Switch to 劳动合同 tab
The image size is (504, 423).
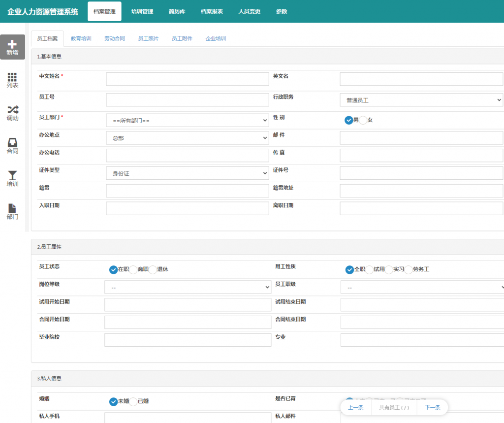pyautogui.click(x=114, y=38)
